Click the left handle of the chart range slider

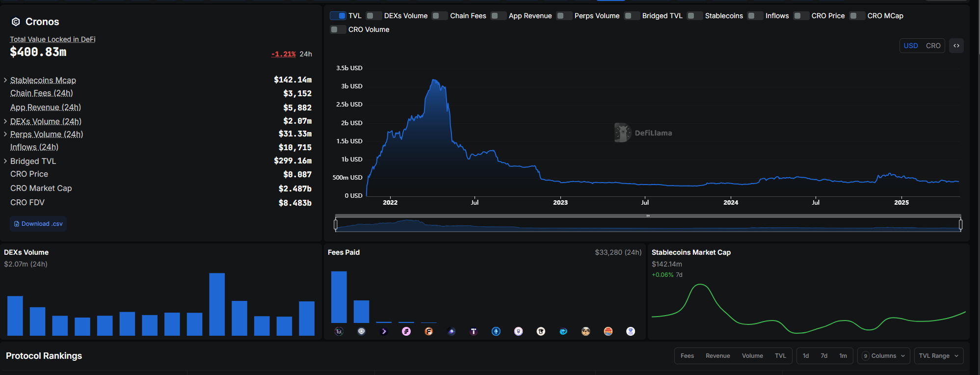336,225
